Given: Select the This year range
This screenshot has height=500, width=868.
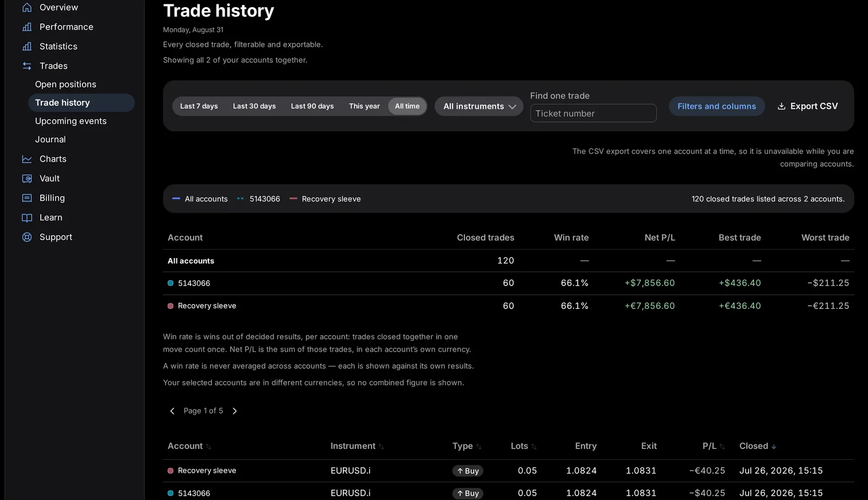Looking at the screenshot, I should point(365,106).
